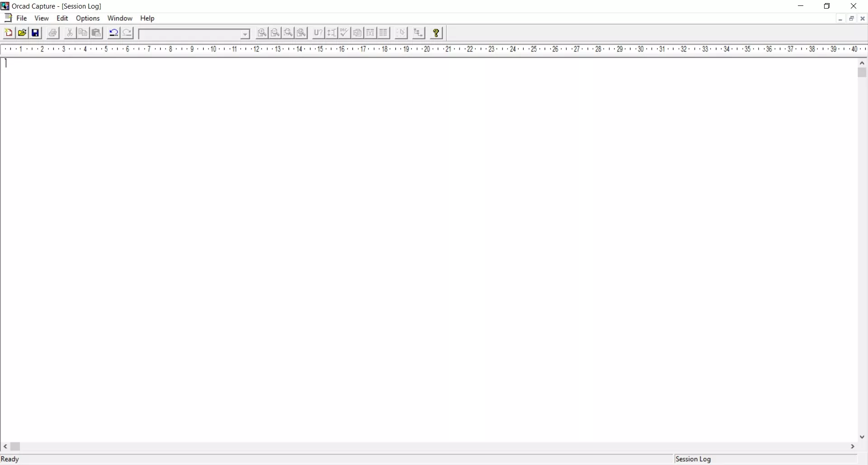Open the Options menu
The image size is (868, 465).
pyautogui.click(x=88, y=19)
